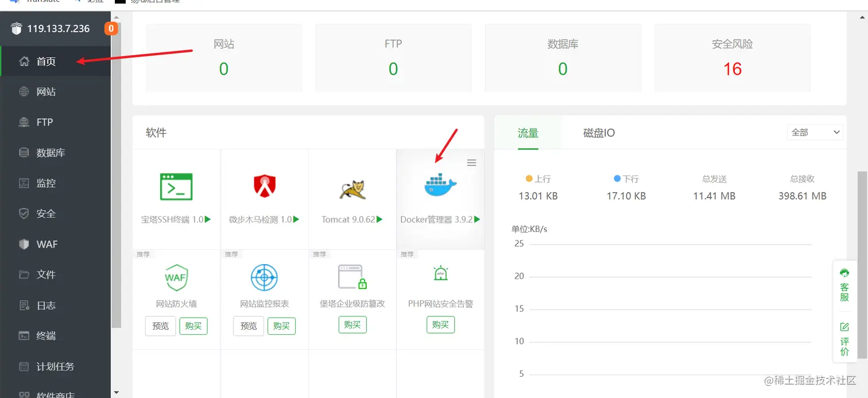Open the 数据库 count overview card
Image resolution: width=868 pixels, height=398 pixels.
(563, 58)
